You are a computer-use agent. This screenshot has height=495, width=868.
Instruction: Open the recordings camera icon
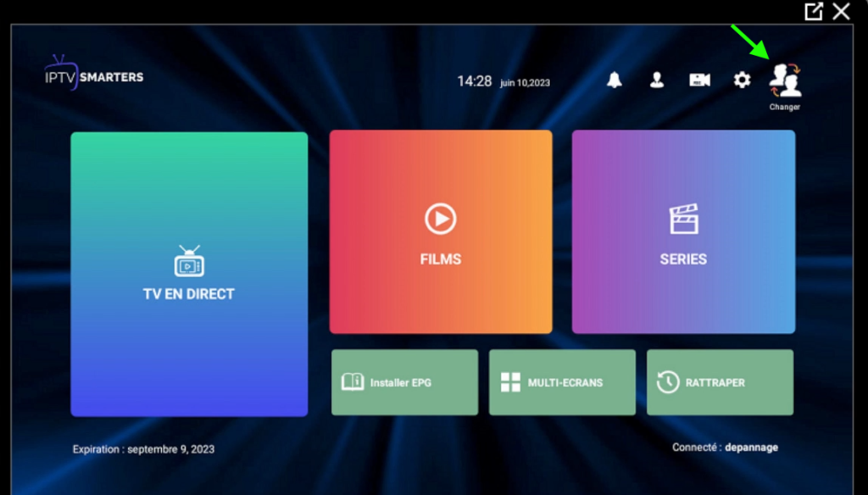pyautogui.click(x=699, y=81)
